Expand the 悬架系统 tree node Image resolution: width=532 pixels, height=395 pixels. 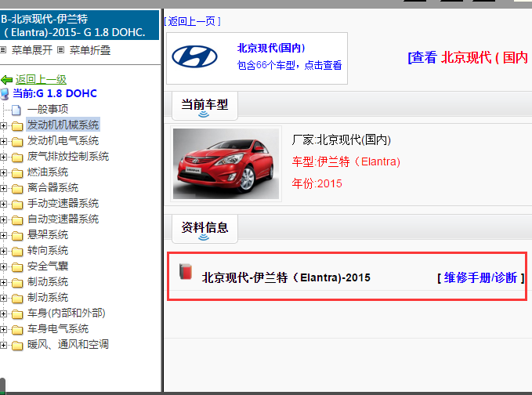tap(3, 235)
